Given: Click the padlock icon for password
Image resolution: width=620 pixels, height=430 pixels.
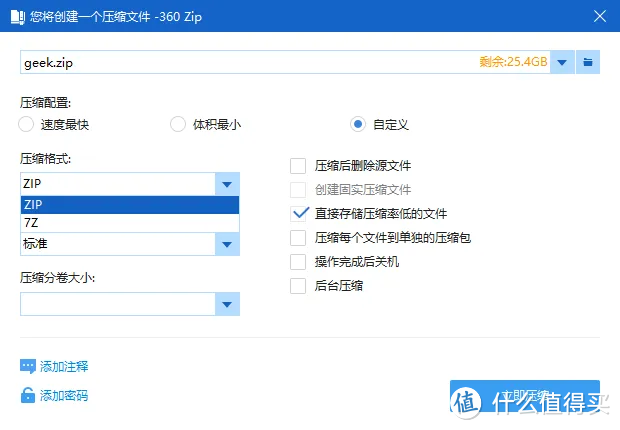Looking at the screenshot, I should [x=28, y=395].
